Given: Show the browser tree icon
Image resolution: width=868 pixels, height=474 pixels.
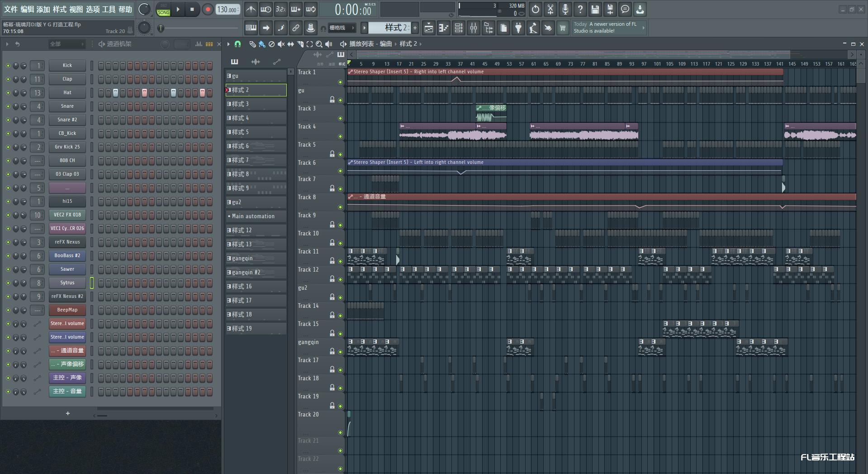Looking at the screenshot, I should tap(489, 28).
